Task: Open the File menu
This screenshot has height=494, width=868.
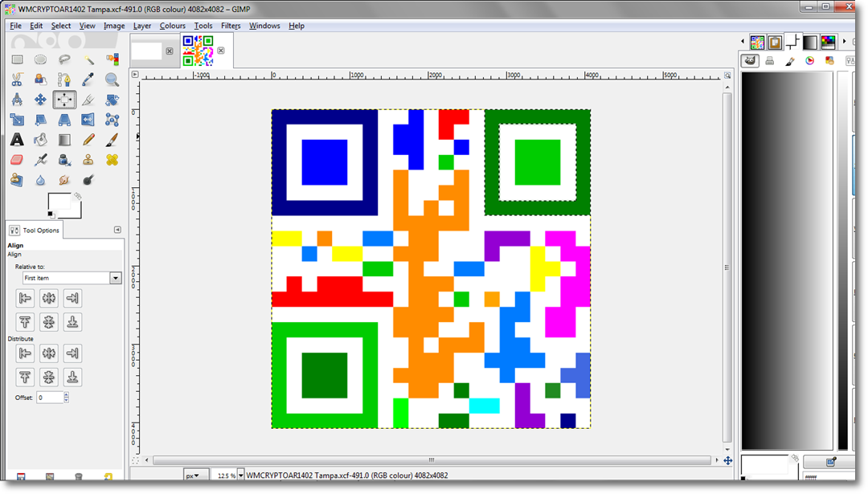Action: point(15,26)
